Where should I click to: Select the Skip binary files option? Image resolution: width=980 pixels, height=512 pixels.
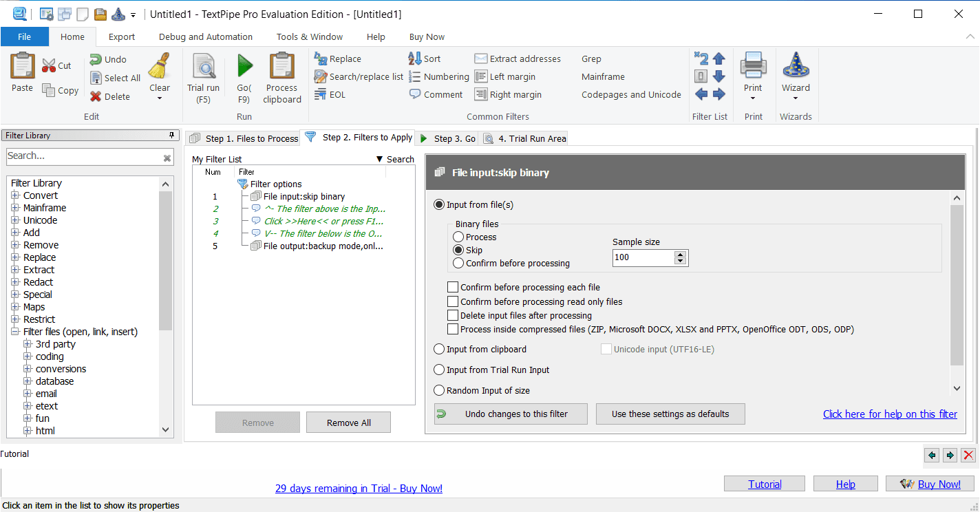[x=458, y=250]
